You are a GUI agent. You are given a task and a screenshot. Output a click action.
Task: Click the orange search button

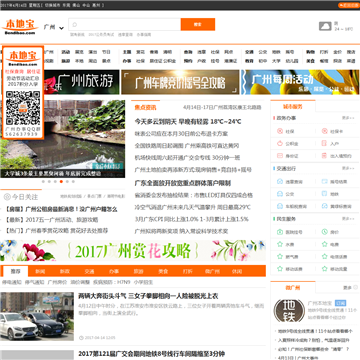tap(198, 24)
